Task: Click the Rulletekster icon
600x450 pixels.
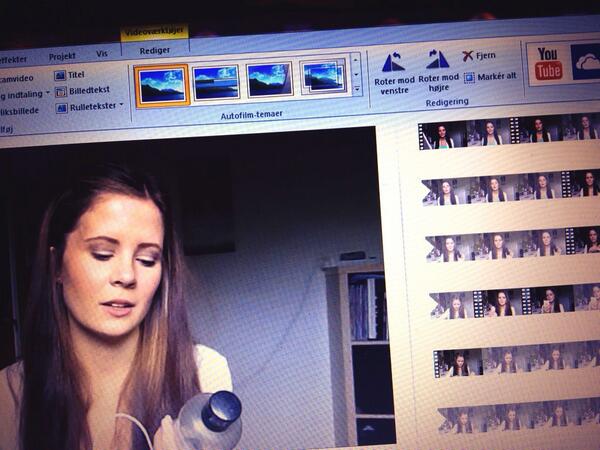Action: (62, 108)
